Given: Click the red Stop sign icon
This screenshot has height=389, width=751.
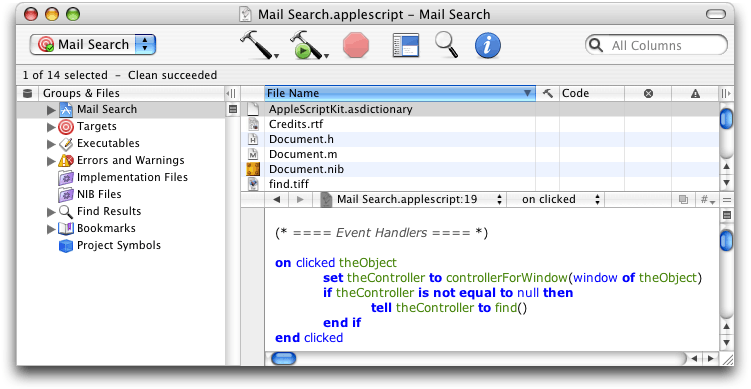Looking at the screenshot, I should click(x=356, y=45).
